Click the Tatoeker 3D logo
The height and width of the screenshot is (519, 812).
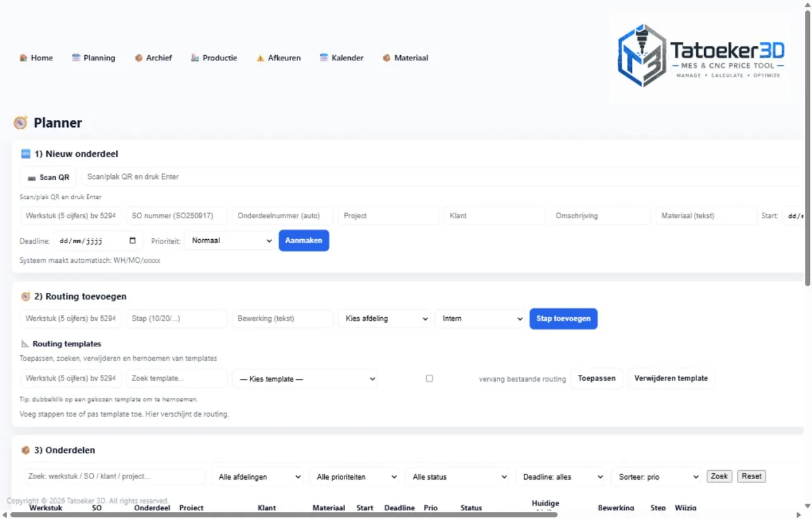701,57
